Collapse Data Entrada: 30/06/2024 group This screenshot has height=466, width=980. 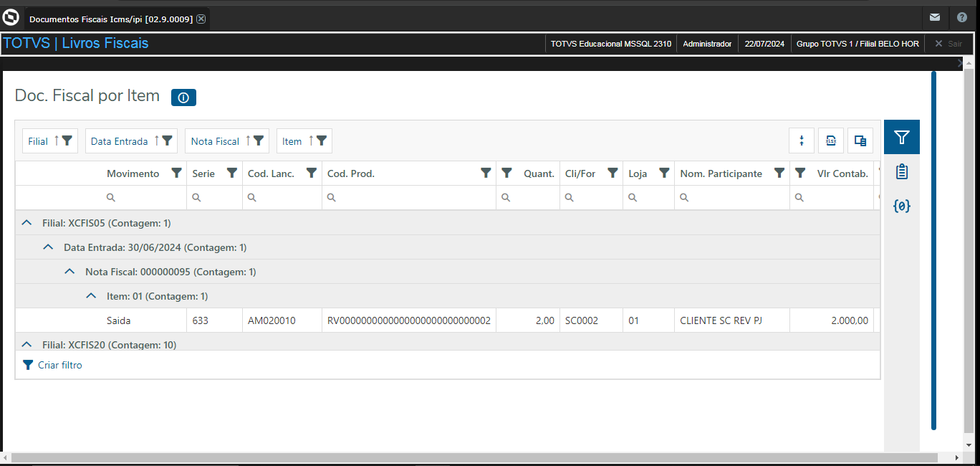tap(48, 247)
